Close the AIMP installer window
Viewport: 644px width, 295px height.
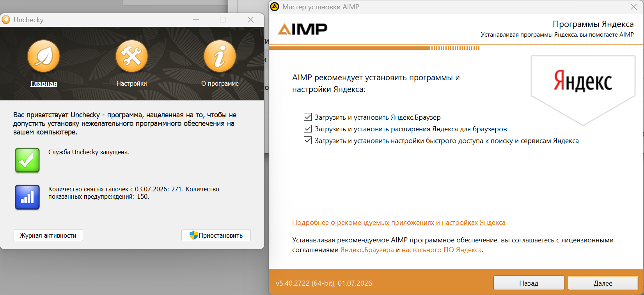tap(633, 7)
